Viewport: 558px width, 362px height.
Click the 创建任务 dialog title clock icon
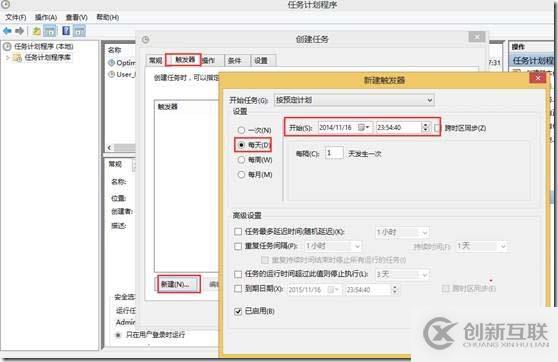click(145, 40)
